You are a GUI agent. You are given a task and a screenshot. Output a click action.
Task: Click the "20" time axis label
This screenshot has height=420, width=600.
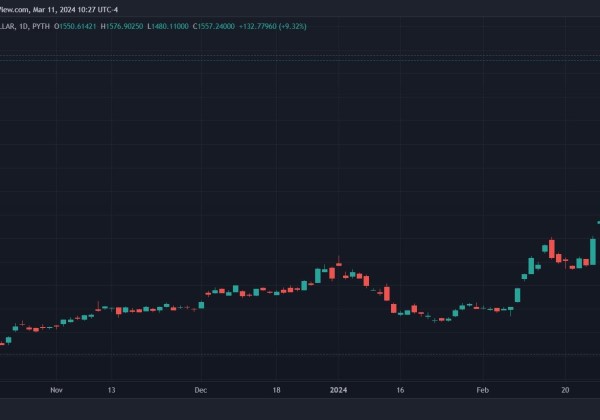click(x=565, y=390)
